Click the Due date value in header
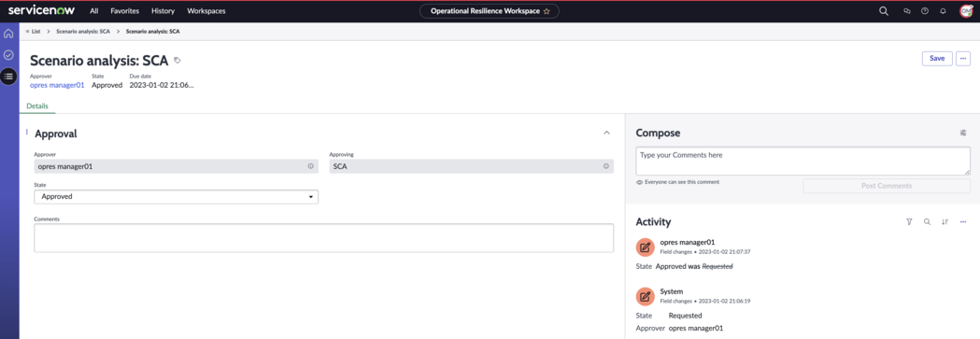 point(162,86)
